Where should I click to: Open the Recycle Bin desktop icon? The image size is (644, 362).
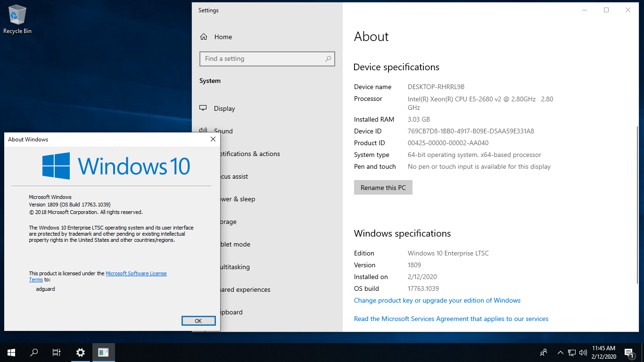[17, 20]
